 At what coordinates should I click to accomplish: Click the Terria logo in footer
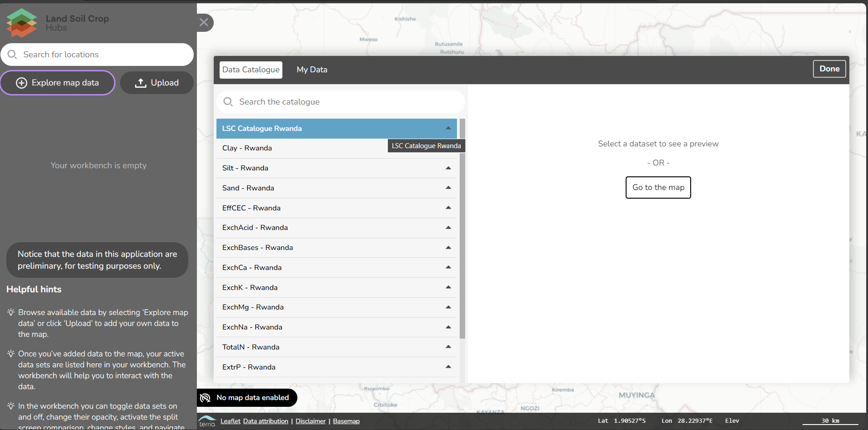point(207,421)
